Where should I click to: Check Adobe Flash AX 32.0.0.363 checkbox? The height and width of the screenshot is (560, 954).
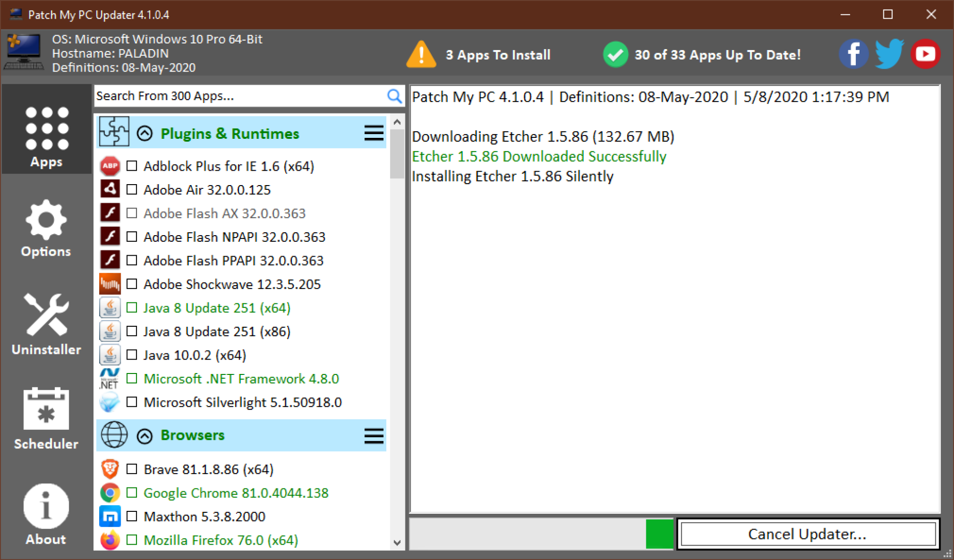pos(132,213)
